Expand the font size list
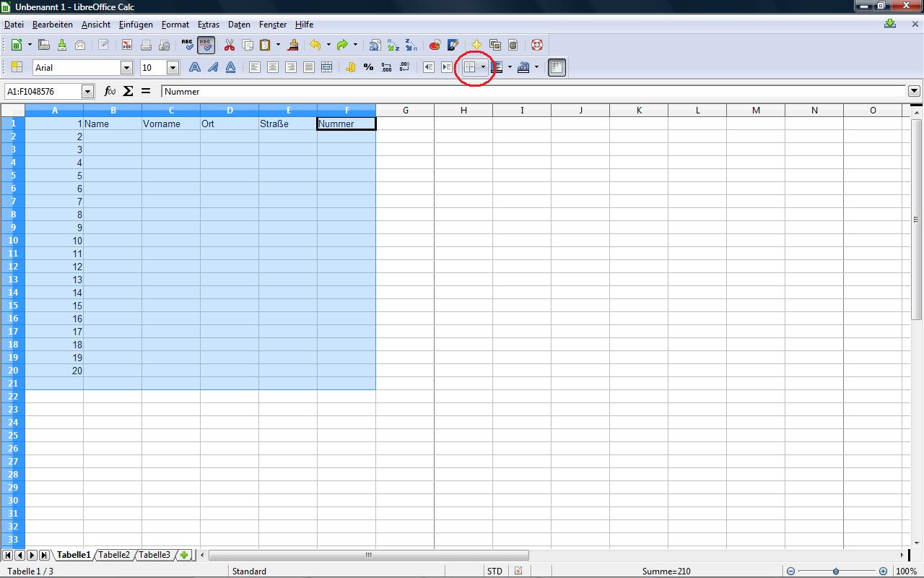This screenshot has width=924, height=578. 173,67
